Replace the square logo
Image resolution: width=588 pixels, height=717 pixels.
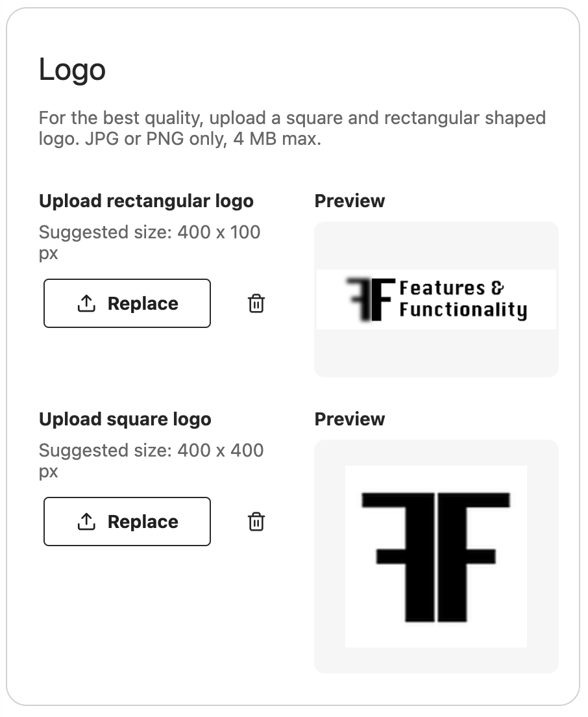click(127, 522)
